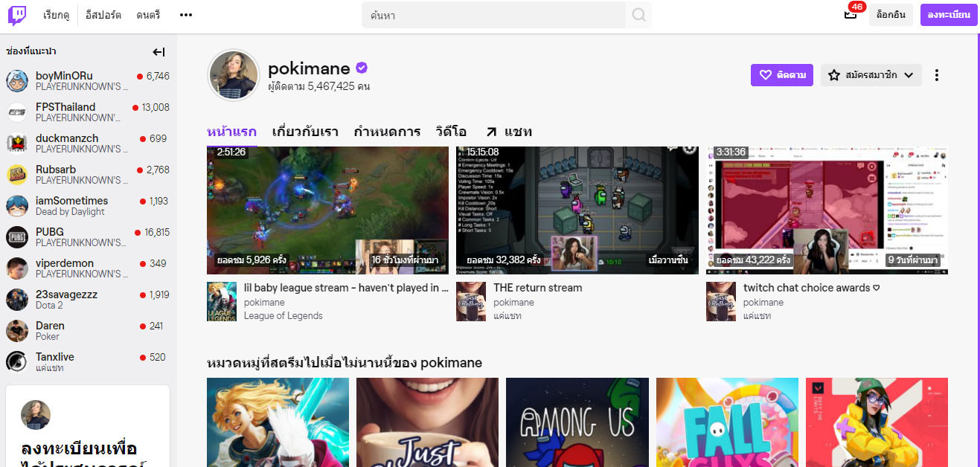
Task: Click the PUBG channel name text
Action: point(50,232)
